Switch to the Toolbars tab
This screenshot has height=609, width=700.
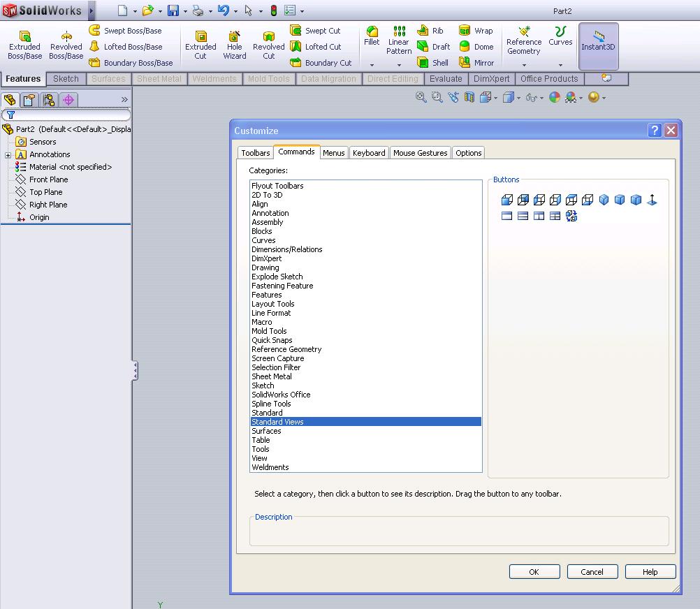[256, 153]
